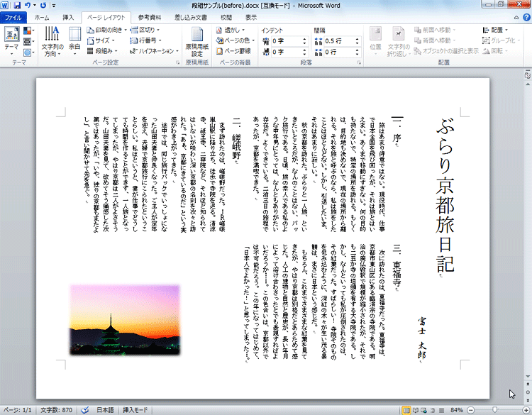Toggle 挿入モード overtype status

point(135,410)
